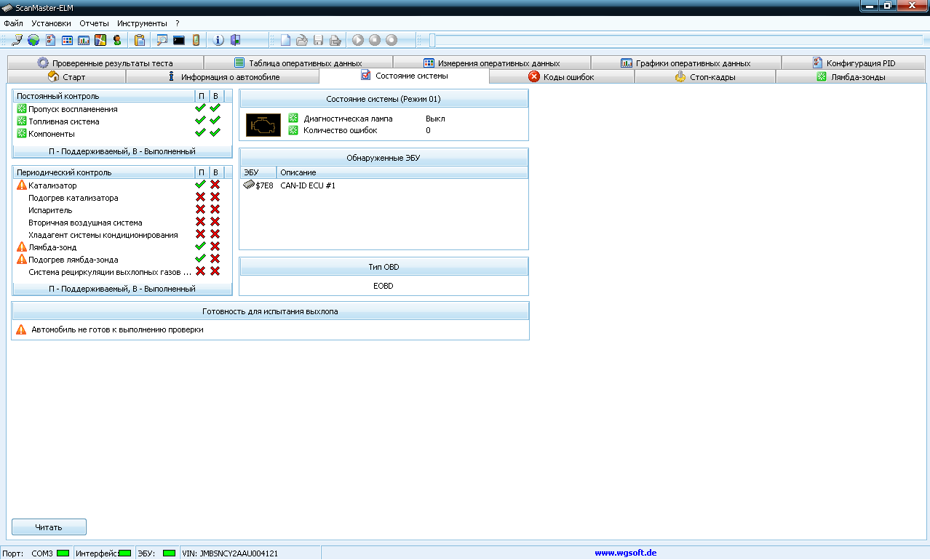
Task: Click the new document toolbar icon
Action: (286, 40)
